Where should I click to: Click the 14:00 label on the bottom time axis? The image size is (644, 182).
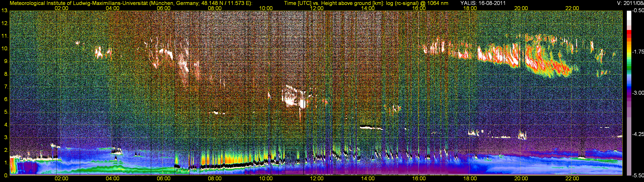click(x=368, y=179)
